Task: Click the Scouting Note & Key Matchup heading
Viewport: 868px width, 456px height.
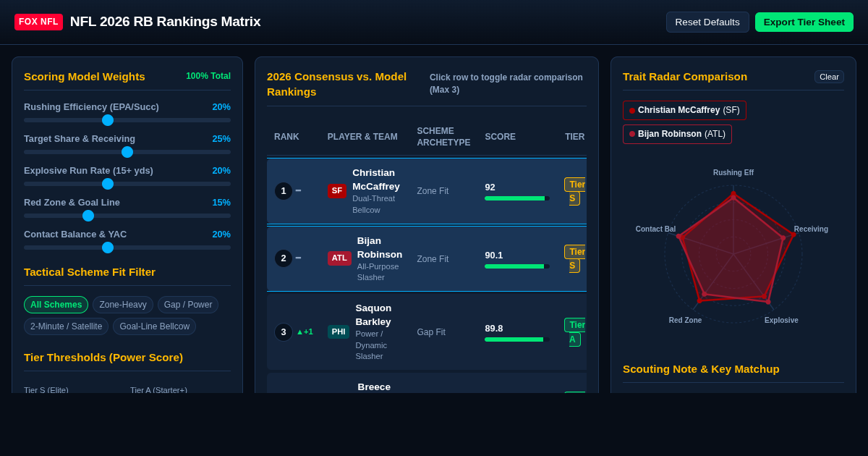Action: (701, 369)
